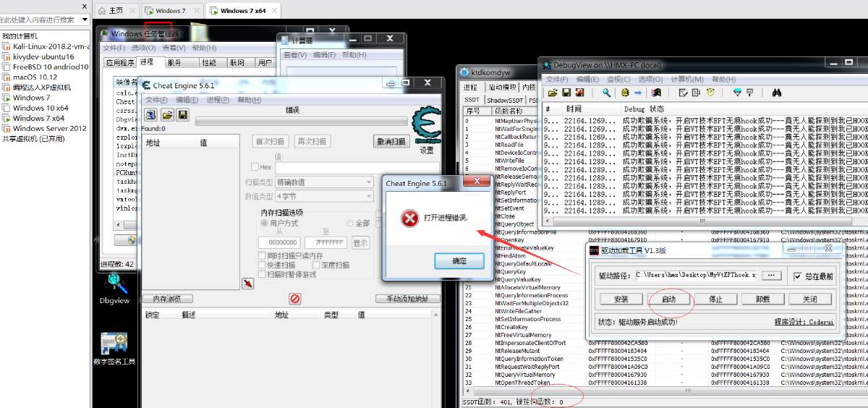Image resolution: width=868 pixels, height=408 pixels.
Task: Click the DebugView history depth icon
Action: pyautogui.click(x=683, y=93)
